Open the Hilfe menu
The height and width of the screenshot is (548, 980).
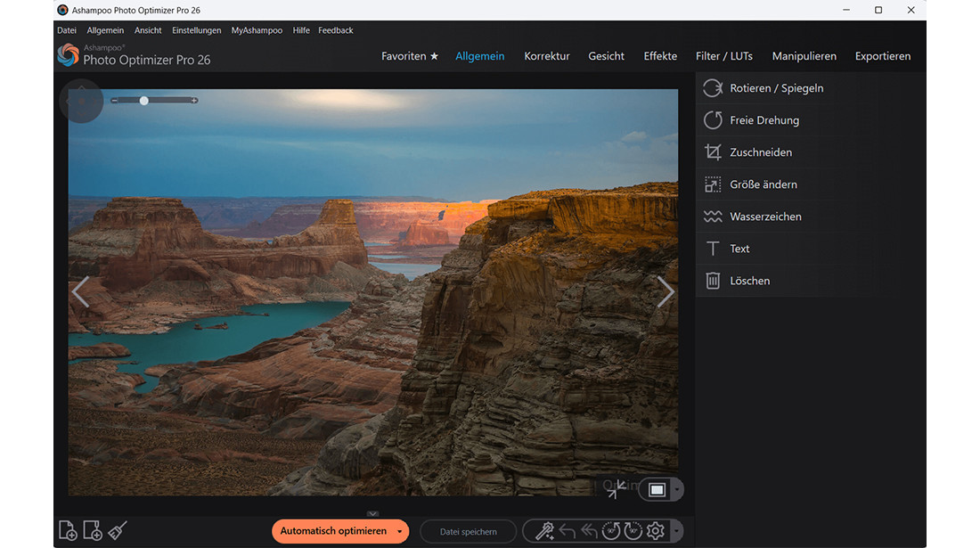[x=301, y=30]
